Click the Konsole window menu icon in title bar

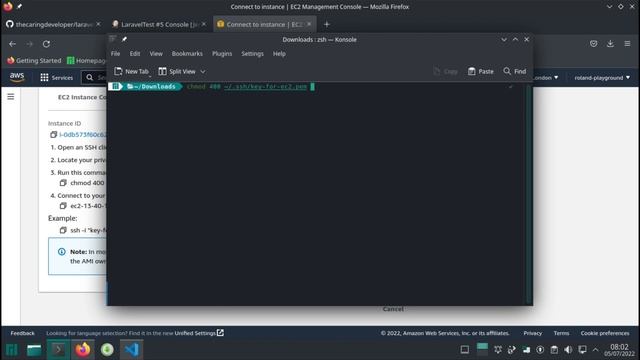(x=113, y=39)
